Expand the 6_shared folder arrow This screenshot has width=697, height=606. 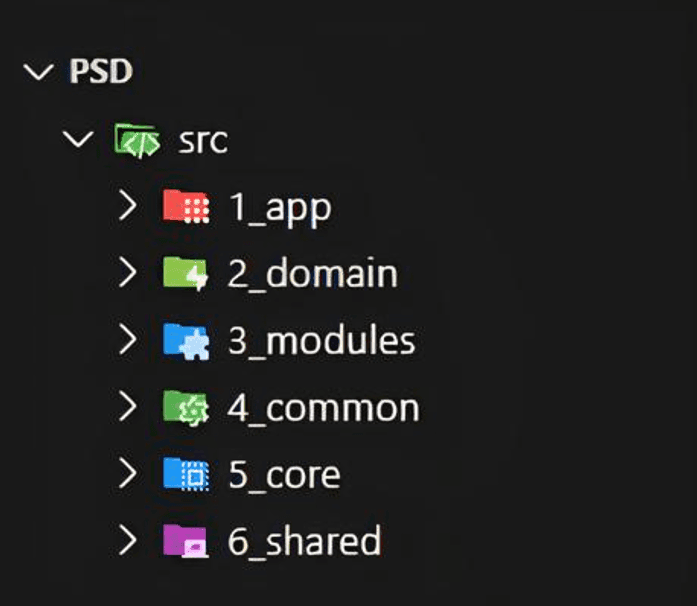tap(127, 541)
